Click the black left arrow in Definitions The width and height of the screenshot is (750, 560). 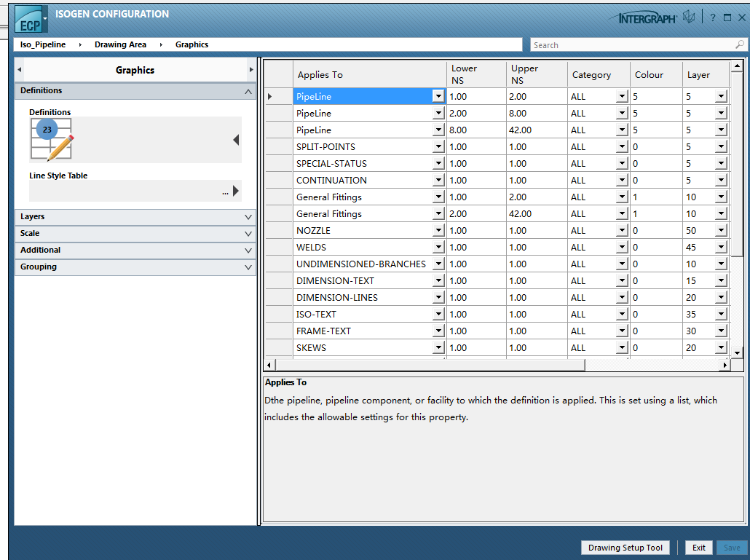(x=236, y=140)
